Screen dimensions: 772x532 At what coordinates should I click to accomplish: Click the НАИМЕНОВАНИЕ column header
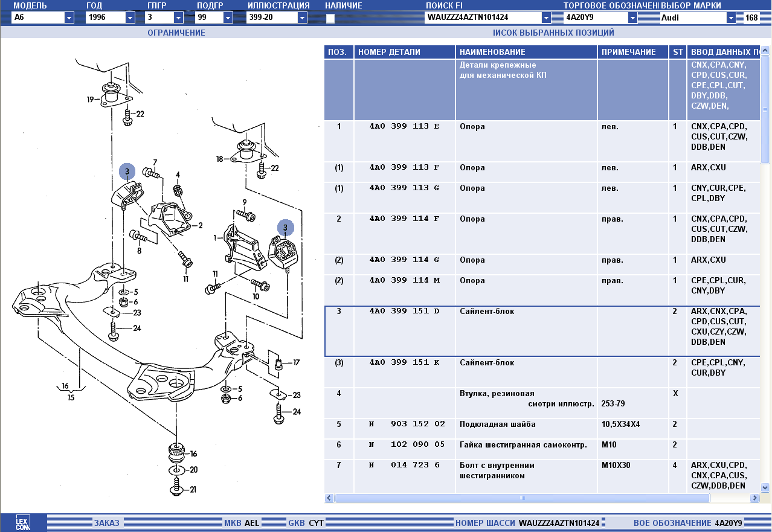[526, 52]
